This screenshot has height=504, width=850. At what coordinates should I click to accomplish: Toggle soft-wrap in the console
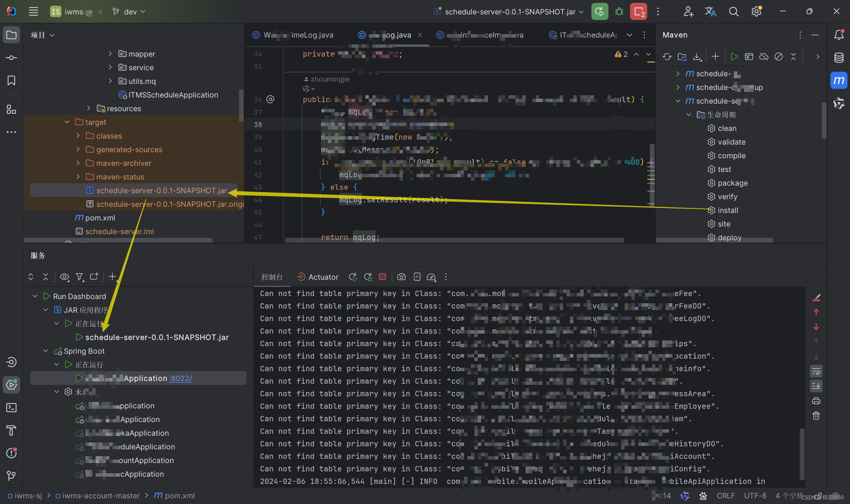coord(816,371)
